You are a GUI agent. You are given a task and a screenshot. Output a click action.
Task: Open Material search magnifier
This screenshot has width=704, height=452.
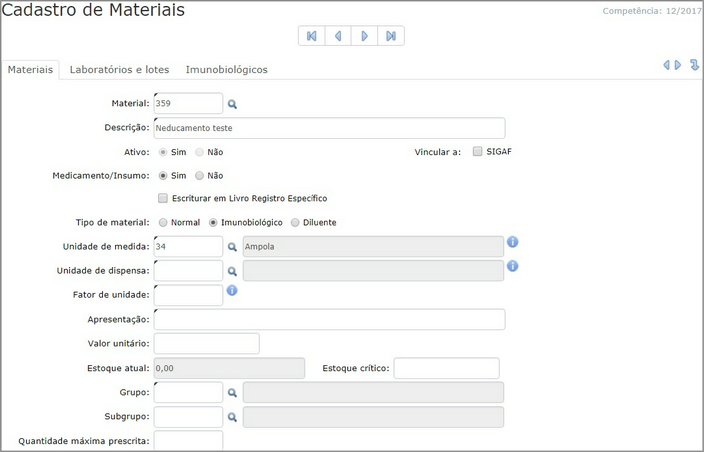tap(232, 104)
